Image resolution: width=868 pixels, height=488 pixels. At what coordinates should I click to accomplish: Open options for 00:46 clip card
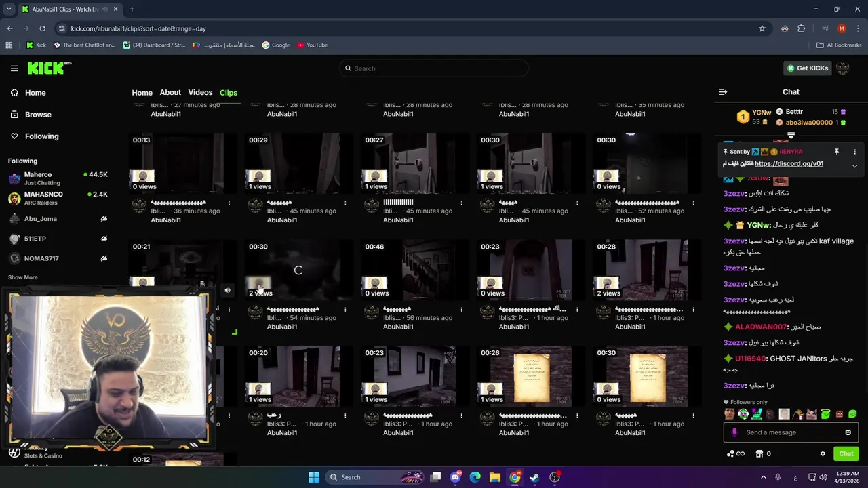(461, 309)
